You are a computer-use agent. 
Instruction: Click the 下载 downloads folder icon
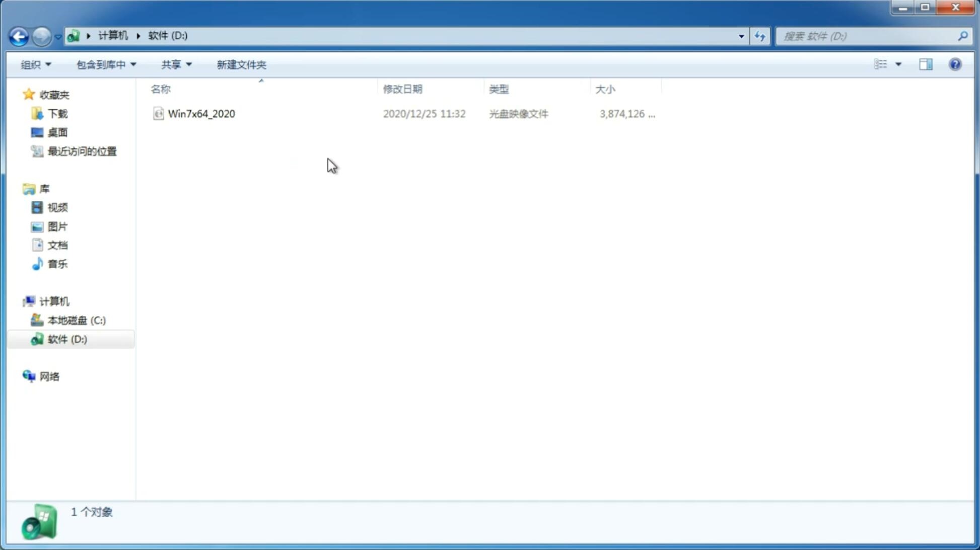click(x=36, y=113)
